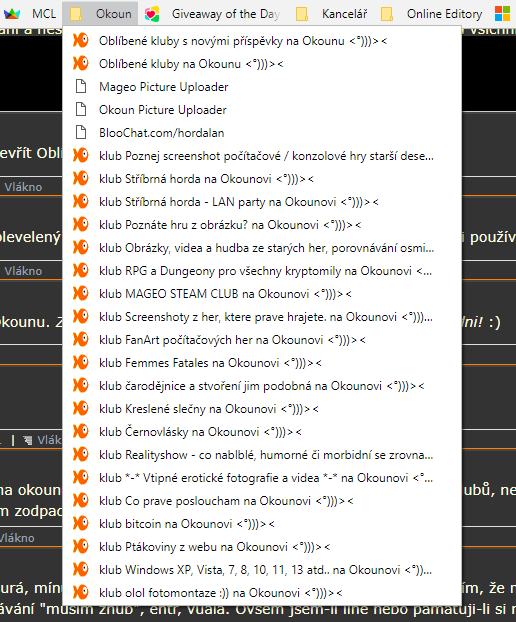Open BlooChat.com/hordalan bookmark
This screenshot has width=516, height=622.
tap(262, 133)
